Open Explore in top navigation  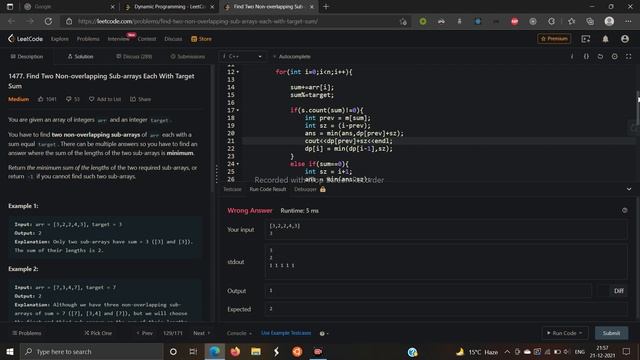point(60,39)
